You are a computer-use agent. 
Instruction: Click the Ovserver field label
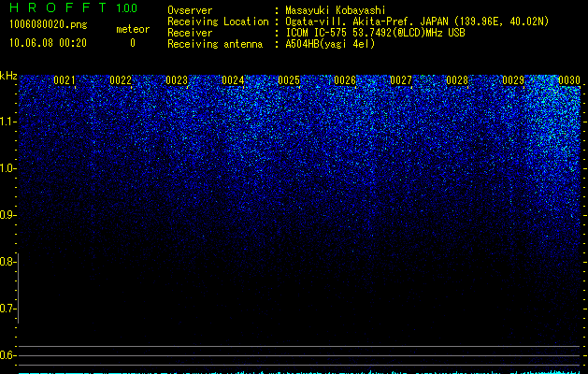coord(190,10)
